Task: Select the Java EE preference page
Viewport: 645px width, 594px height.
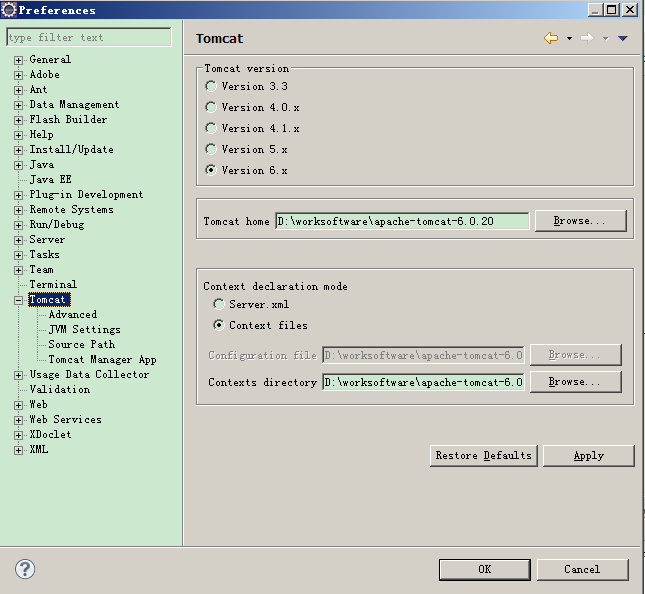Action: (51, 179)
